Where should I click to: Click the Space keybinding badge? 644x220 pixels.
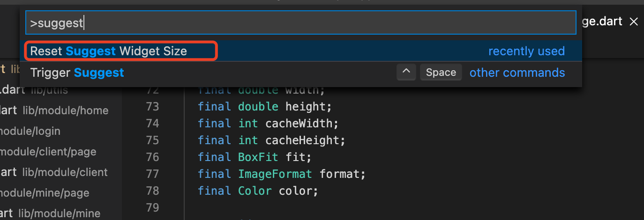click(x=441, y=73)
